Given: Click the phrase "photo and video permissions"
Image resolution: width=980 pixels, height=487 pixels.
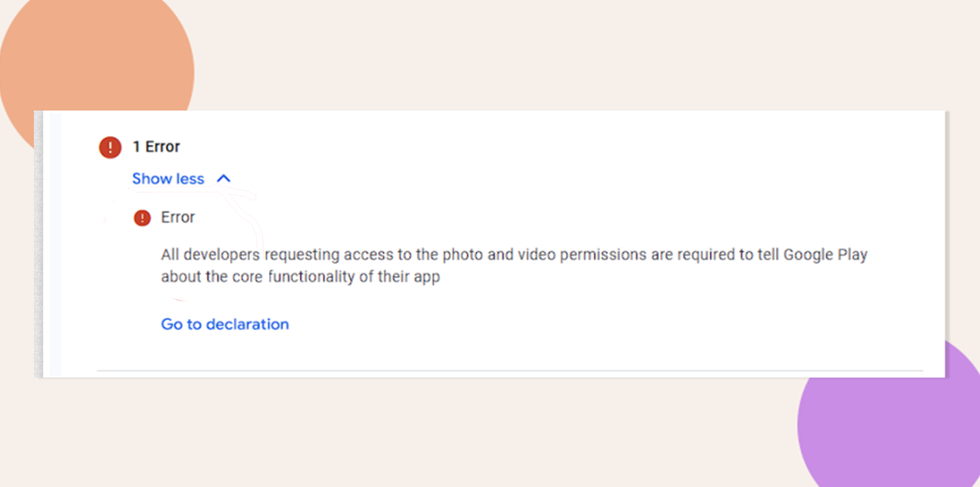Looking at the screenshot, I should click(545, 255).
